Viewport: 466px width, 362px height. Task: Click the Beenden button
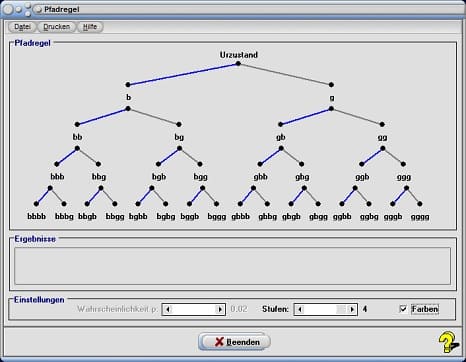coord(234,342)
